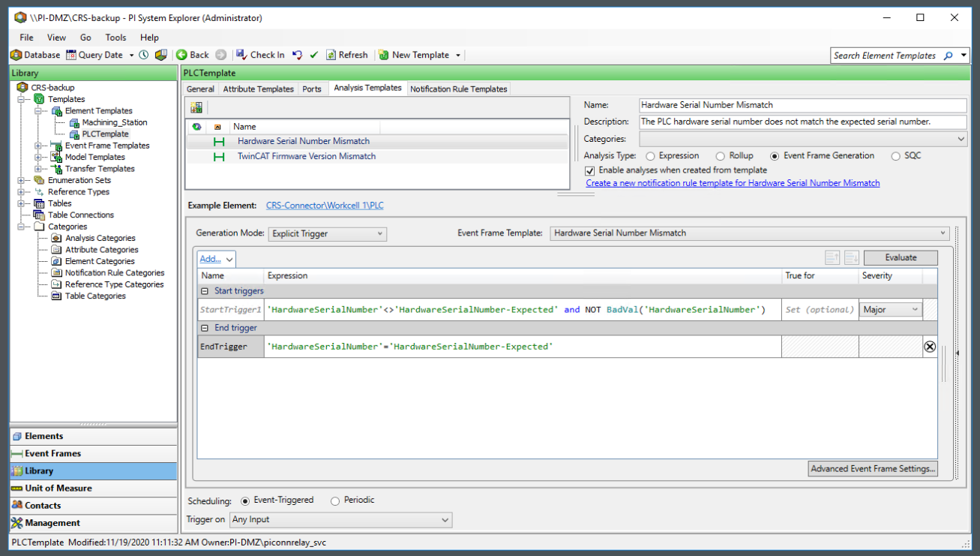Open the CRS-Connector\Workcell 1\PLC link

325,206
